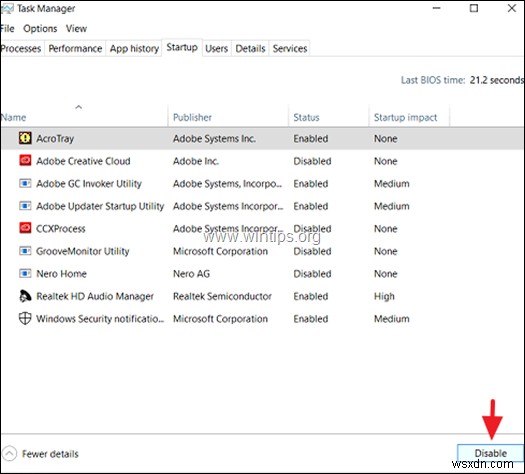The height and width of the screenshot is (474, 525).
Task: Click the Realtek HD Audio Manager icon
Action: 25,296
